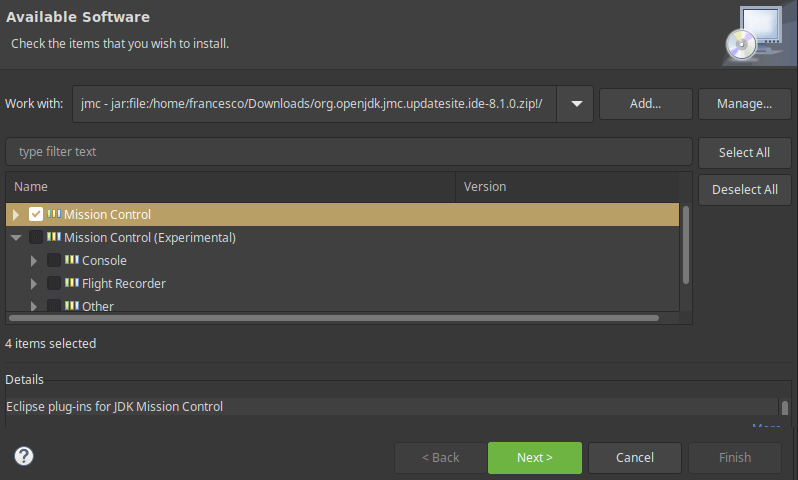The height and width of the screenshot is (480, 798).
Task: Proceed with the Next > button
Action: [534, 458]
